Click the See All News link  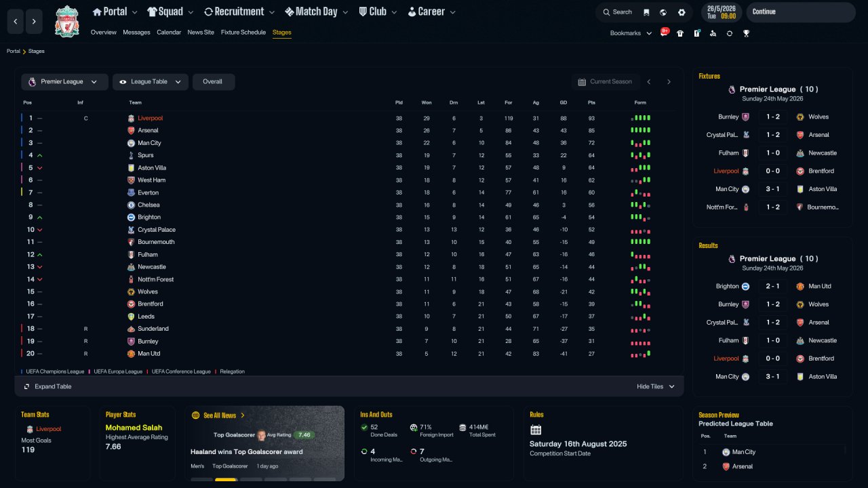coord(220,415)
